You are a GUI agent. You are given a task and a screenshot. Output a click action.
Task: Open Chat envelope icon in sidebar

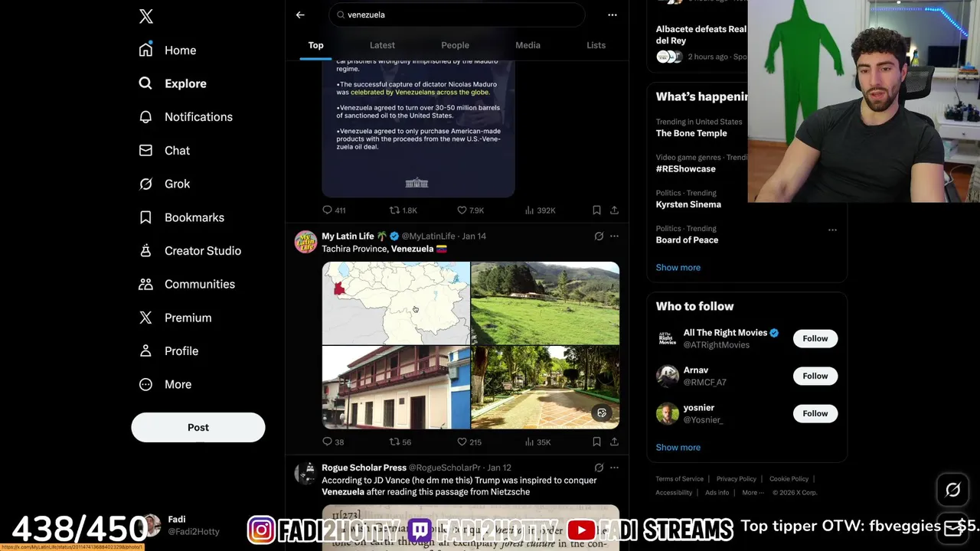click(145, 150)
